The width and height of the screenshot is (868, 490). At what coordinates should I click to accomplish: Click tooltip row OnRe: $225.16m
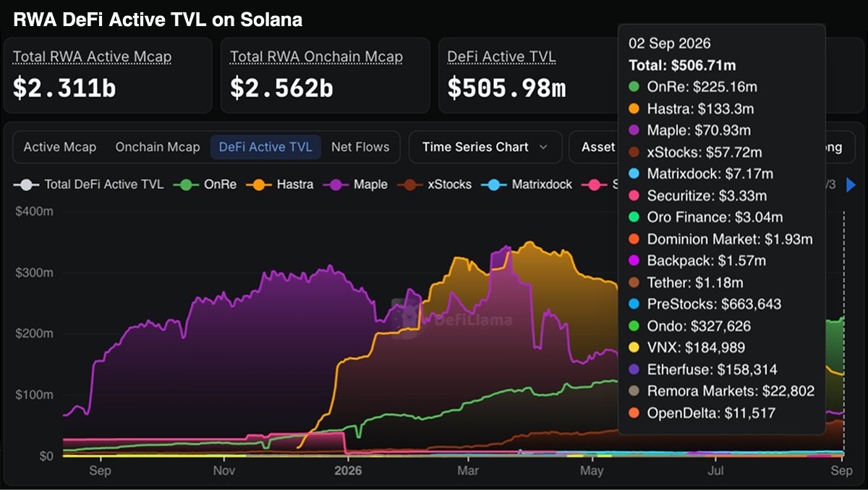[692, 87]
